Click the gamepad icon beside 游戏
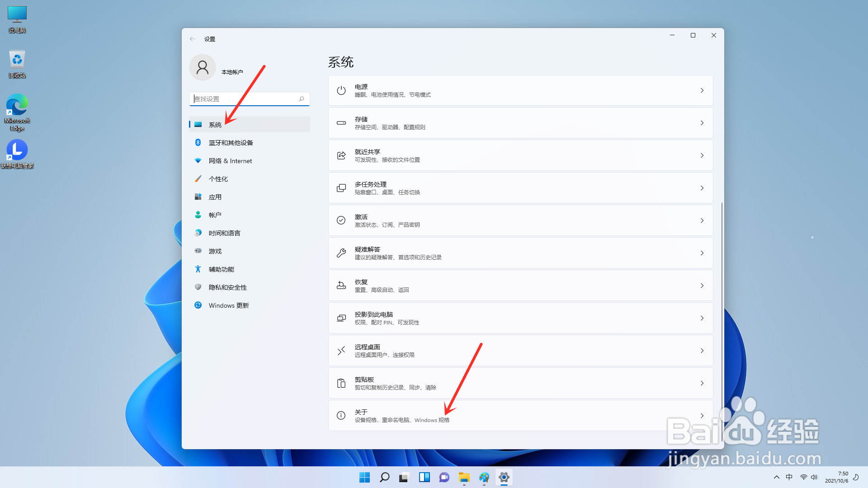The image size is (868, 488). click(198, 251)
